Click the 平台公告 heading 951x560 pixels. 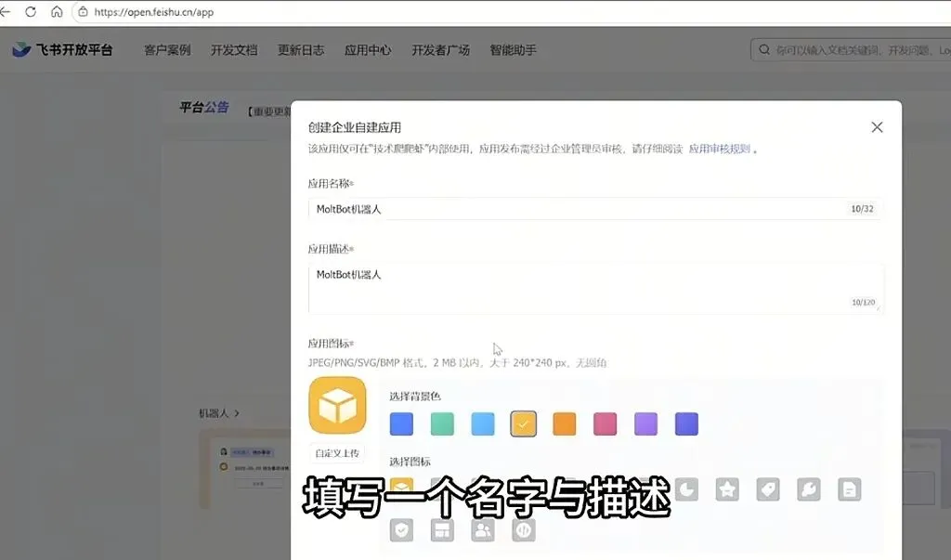pyautogui.click(x=203, y=108)
